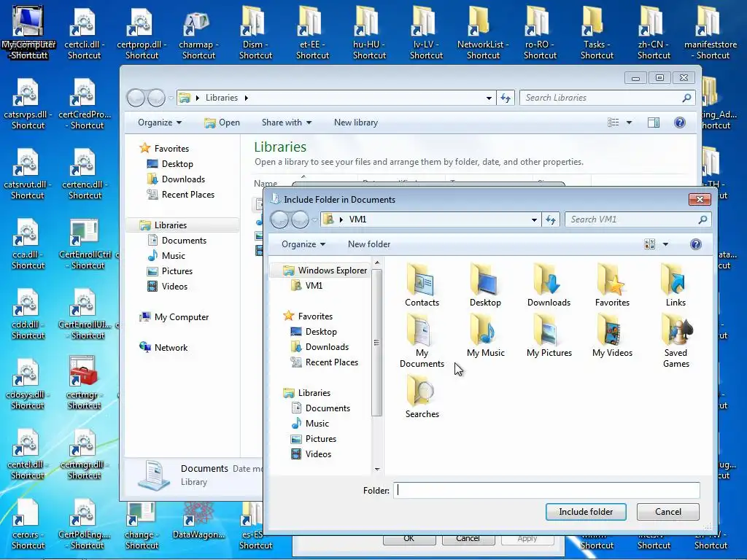
Task: Open recent pages arrow in dialog navigation
Action: click(314, 220)
